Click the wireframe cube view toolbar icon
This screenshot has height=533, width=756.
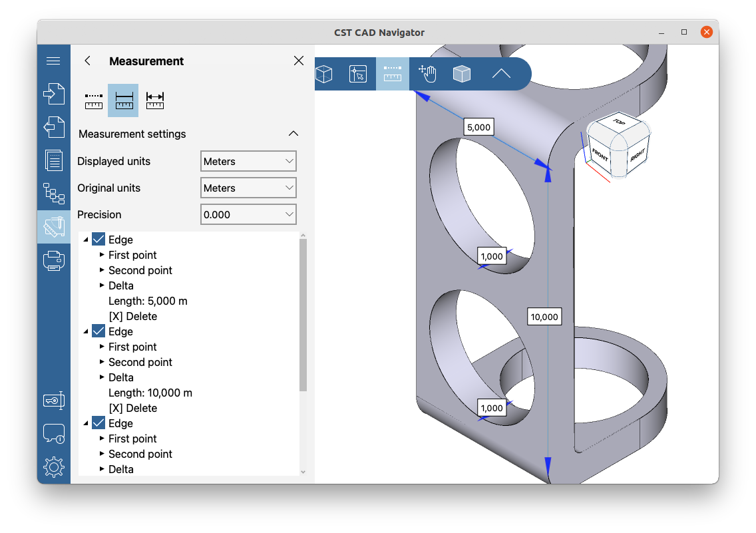[x=323, y=74]
